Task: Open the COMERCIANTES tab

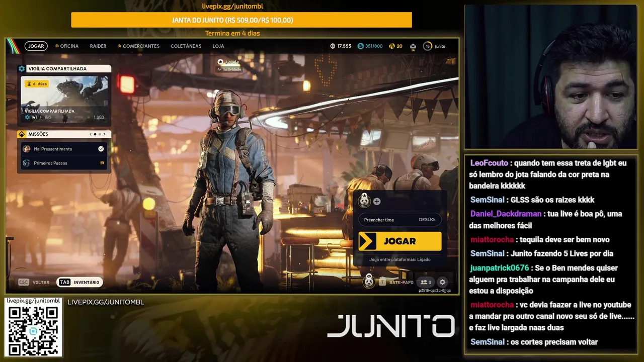Action: (138, 46)
